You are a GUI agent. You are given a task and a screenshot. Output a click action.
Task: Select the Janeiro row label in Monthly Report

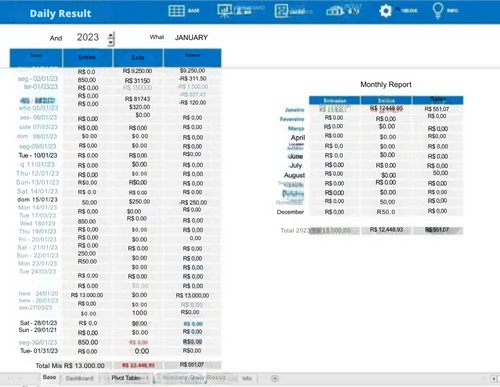pos(294,110)
